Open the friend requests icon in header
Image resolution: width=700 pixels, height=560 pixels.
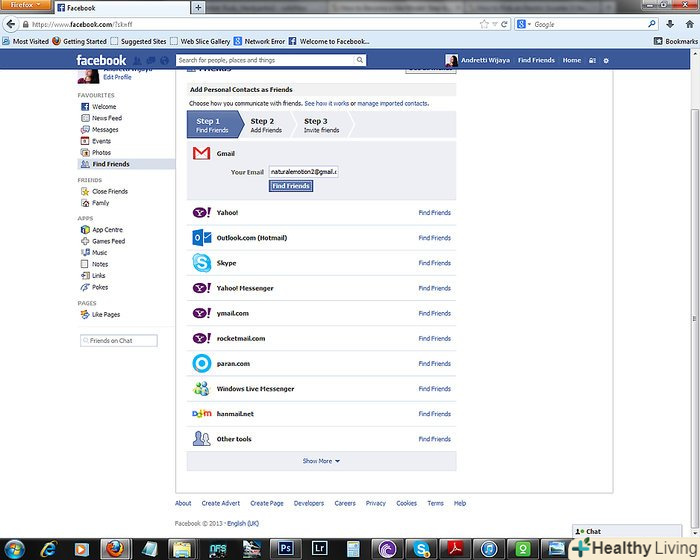tap(138, 60)
